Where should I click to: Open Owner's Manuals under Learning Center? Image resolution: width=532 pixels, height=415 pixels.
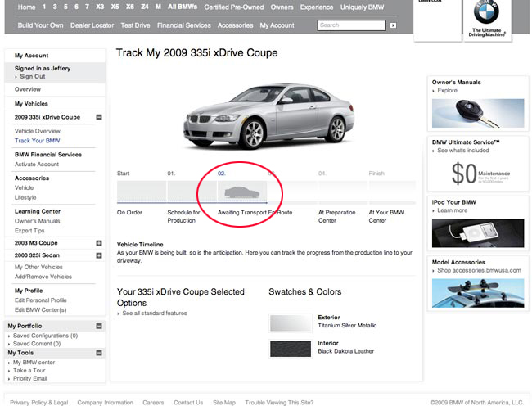tap(38, 221)
